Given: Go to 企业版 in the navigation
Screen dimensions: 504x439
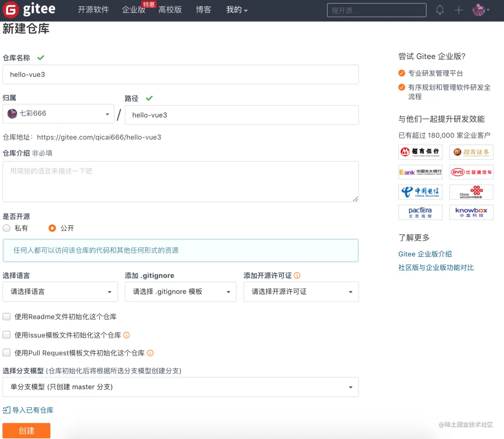Looking at the screenshot, I should pyautogui.click(x=134, y=10).
